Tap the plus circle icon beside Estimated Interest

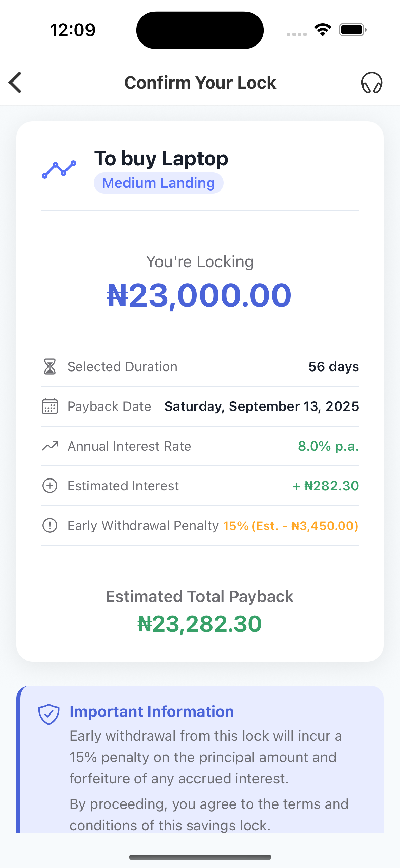click(50, 486)
